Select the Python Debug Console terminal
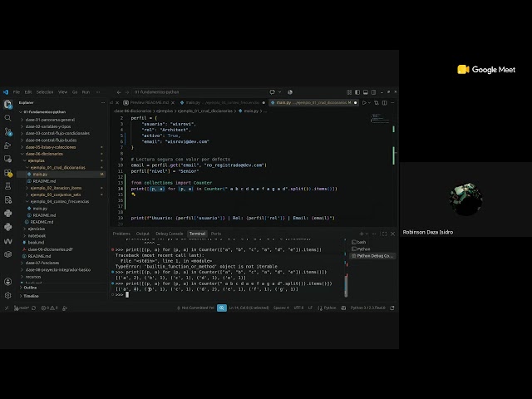Image resolution: width=532 pixels, height=399 pixels. coord(372,256)
